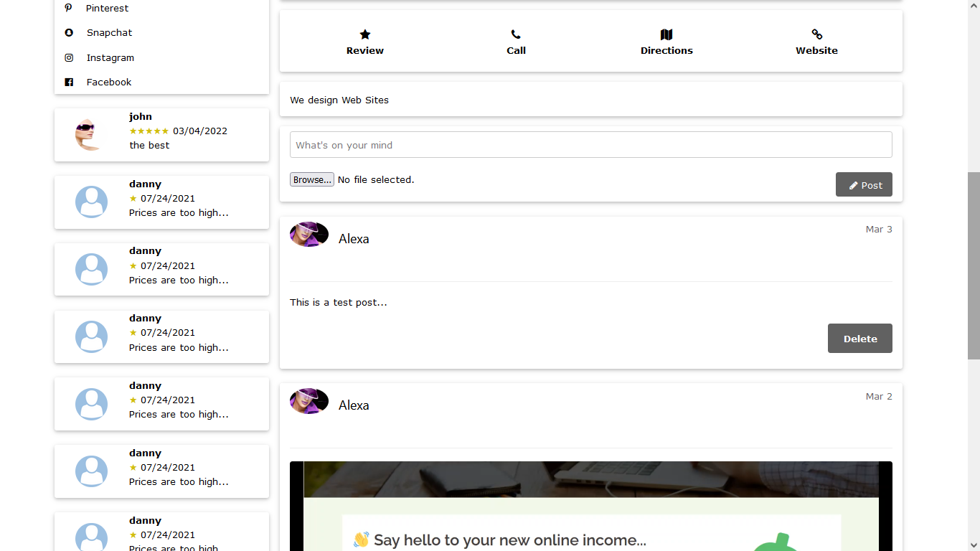Click the review text "the best"
Screen dimensions: 980x551
149,145
